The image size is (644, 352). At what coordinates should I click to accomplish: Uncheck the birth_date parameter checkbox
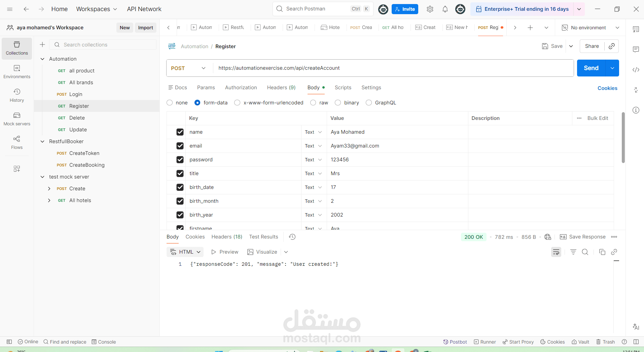coord(180,187)
